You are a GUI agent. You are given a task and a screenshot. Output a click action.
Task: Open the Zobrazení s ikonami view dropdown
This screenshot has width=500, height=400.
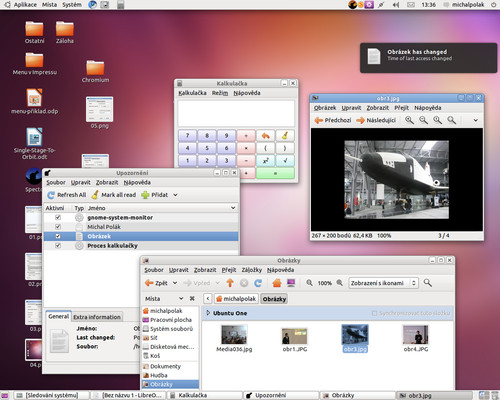tap(383, 283)
